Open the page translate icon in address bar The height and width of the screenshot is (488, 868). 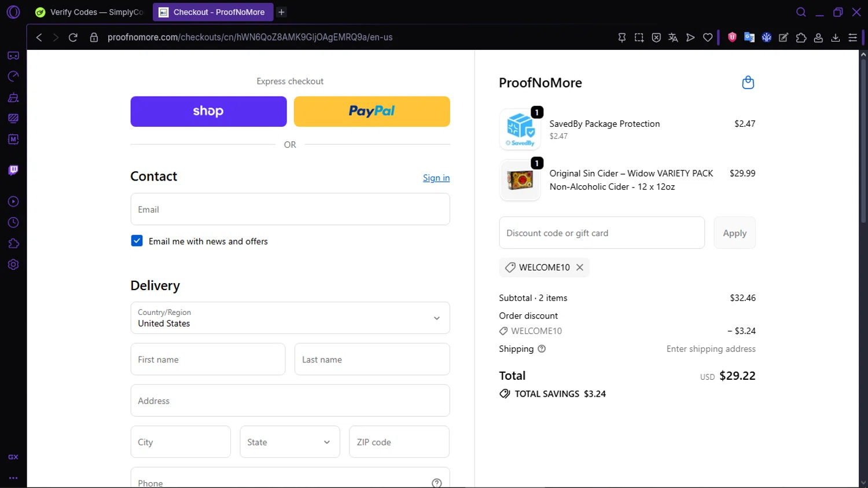click(673, 37)
